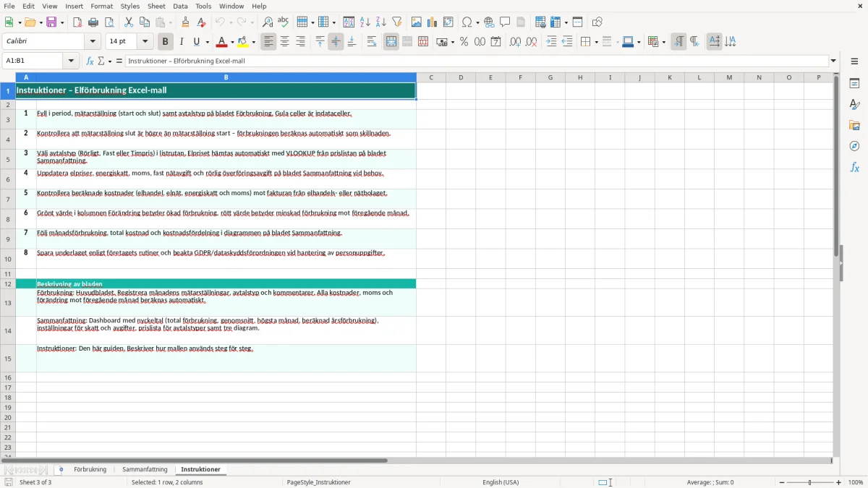Click the Name Box showing A1:B1

pyautogui.click(x=34, y=61)
